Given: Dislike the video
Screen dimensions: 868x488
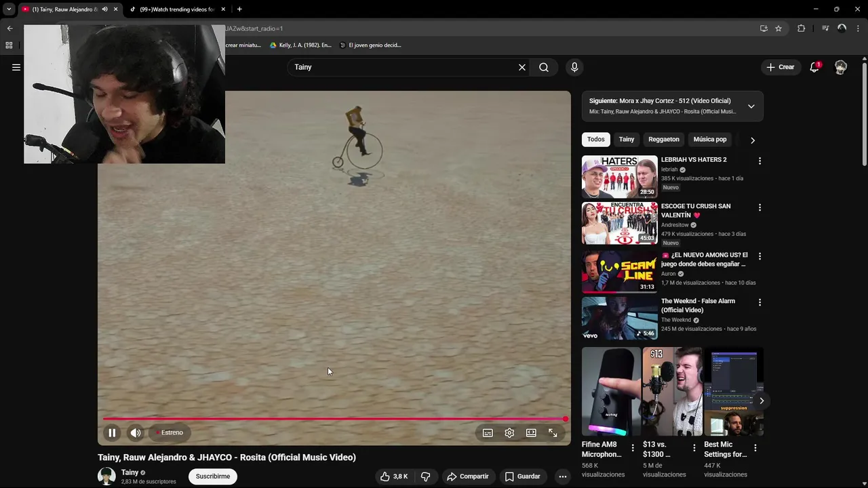Looking at the screenshot, I should point(426,476).
